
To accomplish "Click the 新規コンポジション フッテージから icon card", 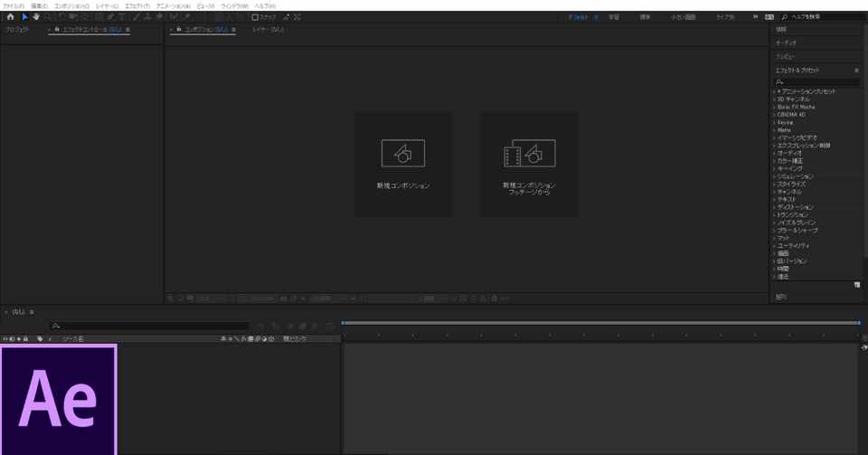I will point(530,165).
